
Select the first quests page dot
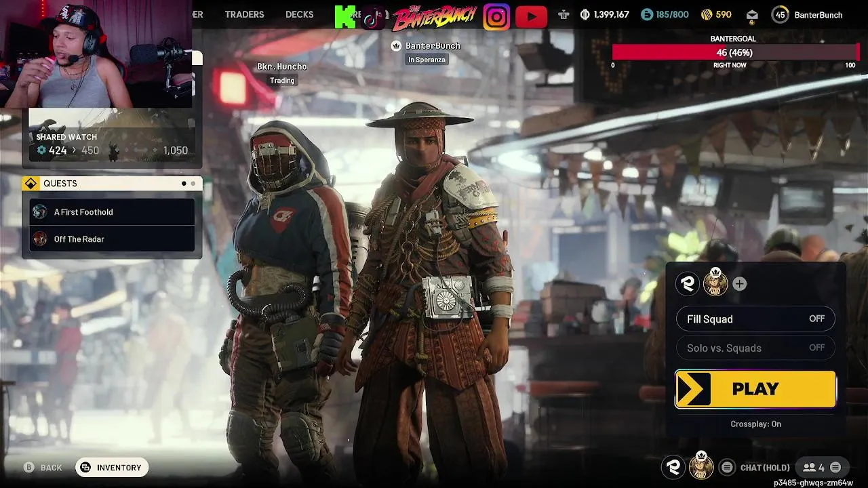184,184
